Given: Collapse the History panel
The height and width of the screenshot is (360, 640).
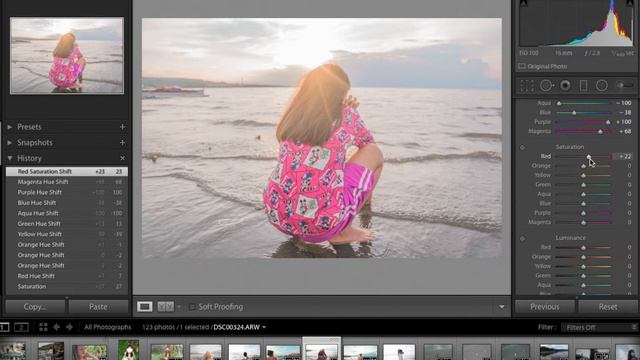Looking at the screenshot, I should click(10, 158).
